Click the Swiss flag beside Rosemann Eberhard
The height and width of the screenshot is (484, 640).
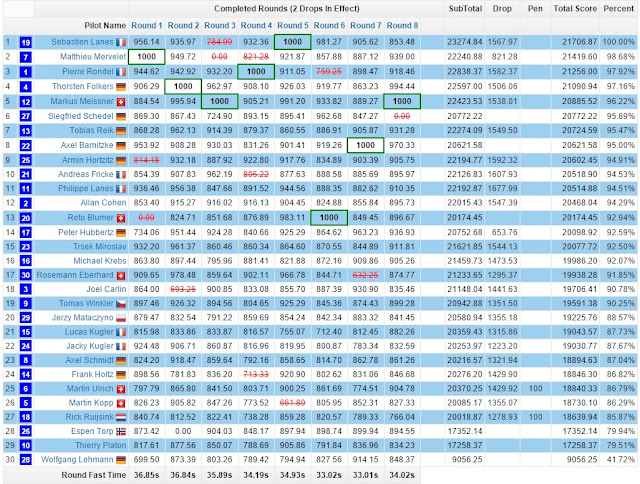(x=121, y=276)
